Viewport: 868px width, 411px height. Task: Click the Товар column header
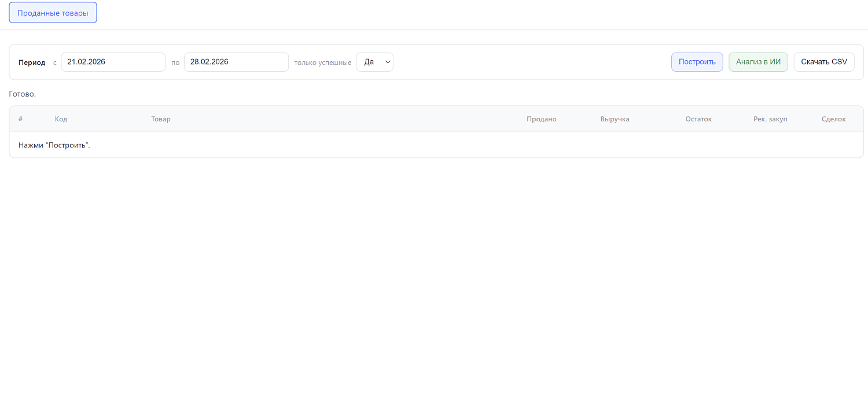click(x=161, y=119)
